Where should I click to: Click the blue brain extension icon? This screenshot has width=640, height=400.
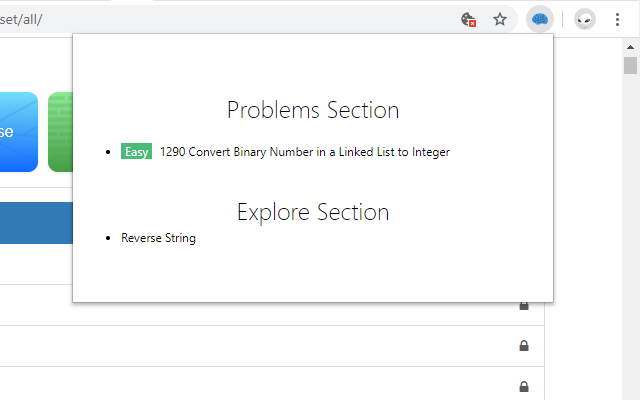click(540, 19)
